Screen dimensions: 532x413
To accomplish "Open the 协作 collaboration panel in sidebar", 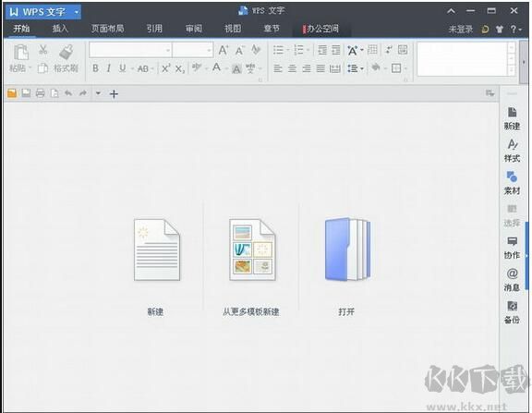I will [512, 248].
